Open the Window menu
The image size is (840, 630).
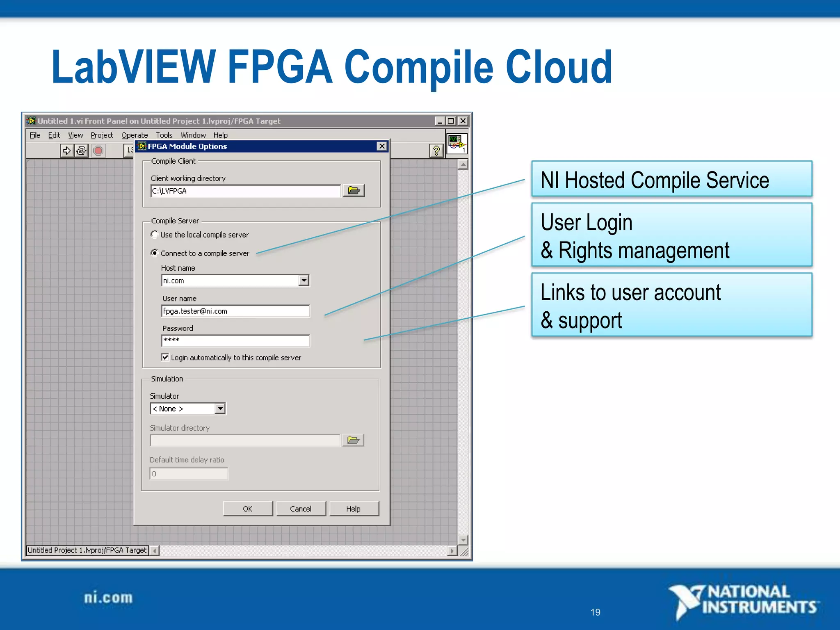click(193, 135)
